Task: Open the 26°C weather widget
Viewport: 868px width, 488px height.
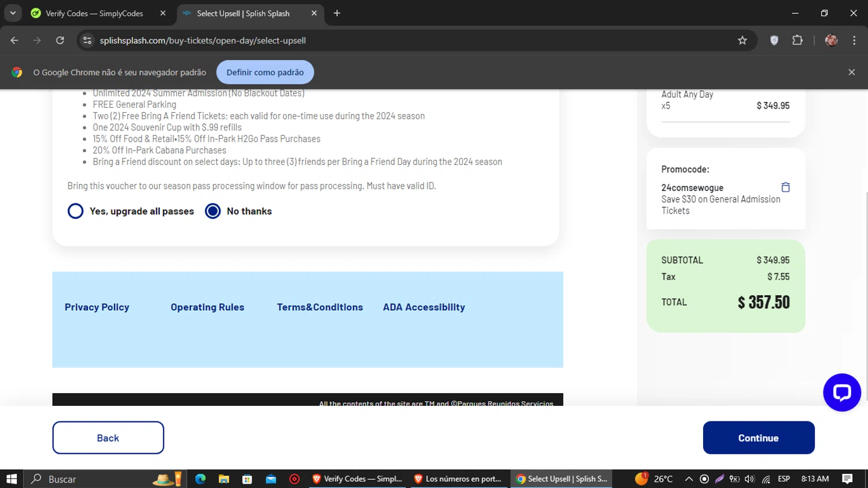Action: click(654, 479)
